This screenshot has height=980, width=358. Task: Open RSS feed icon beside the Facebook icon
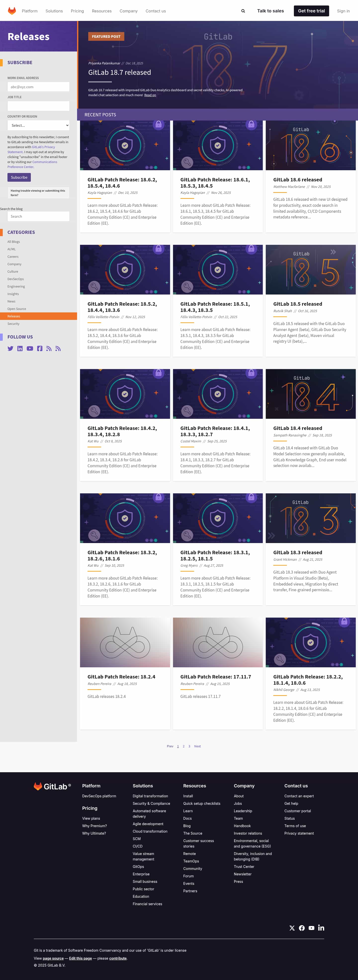pos(49,348)
